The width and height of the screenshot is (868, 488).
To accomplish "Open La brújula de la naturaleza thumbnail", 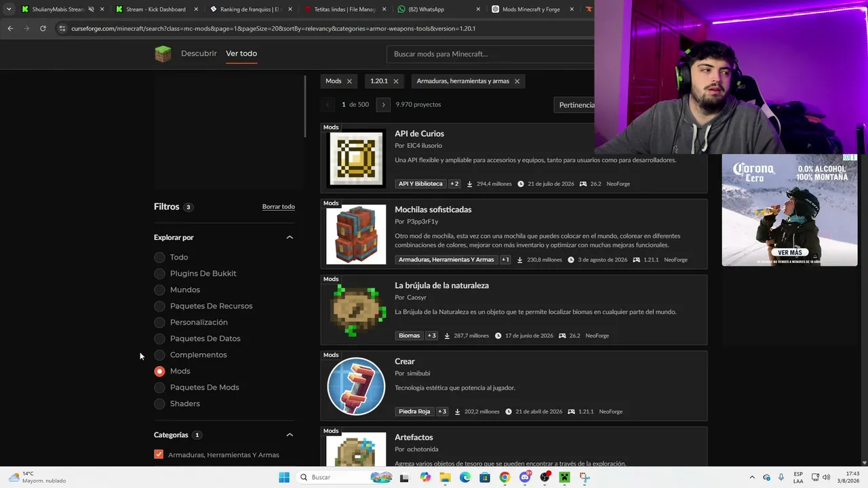I will pyautogui.click(x=356, y=310).
